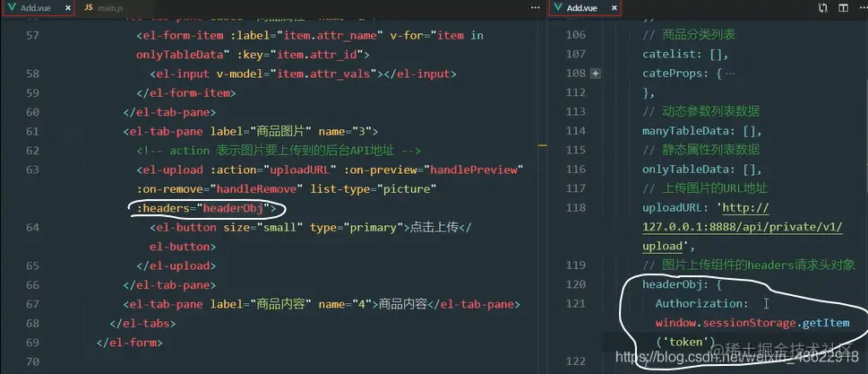868x374 pixels.
Task: Click 'window.sessionStorage.getItem' expression
Action: (752, 323)
